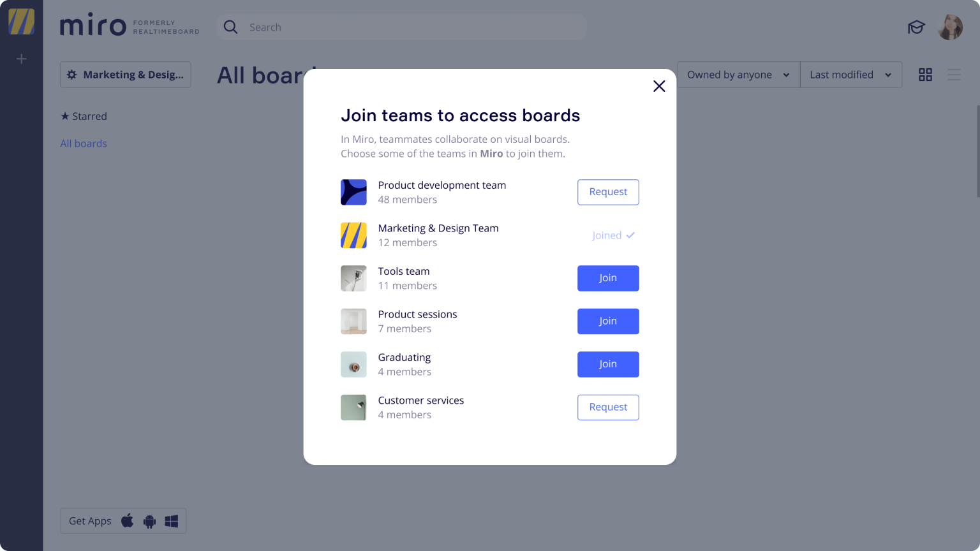Join the Graduating team
Image resolution: width=980 pixels, height=551 pixels.
[607, 364]
